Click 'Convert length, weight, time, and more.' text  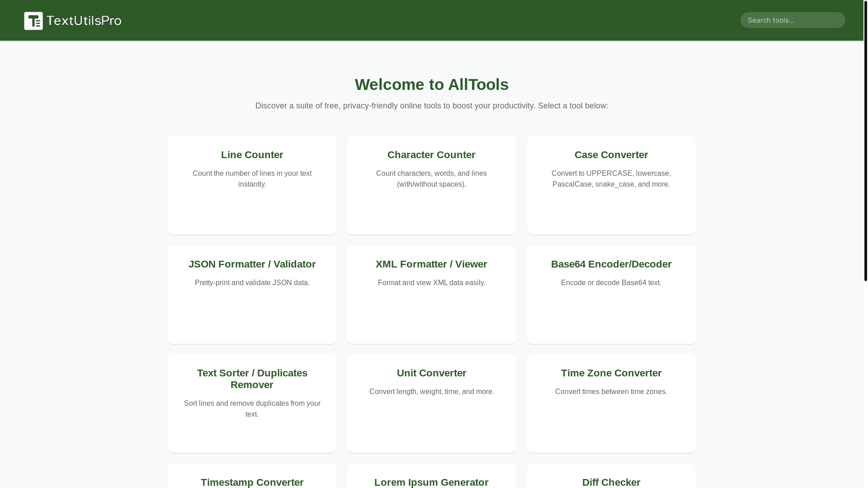[x=431, y=392]
